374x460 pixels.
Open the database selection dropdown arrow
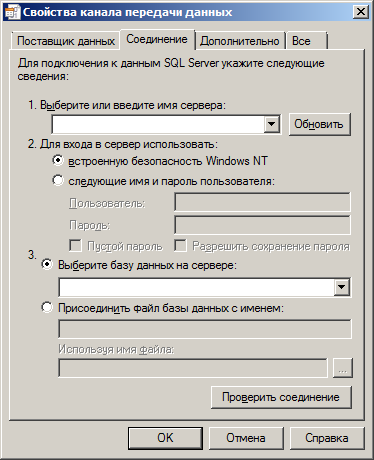[x=342, y=287]
